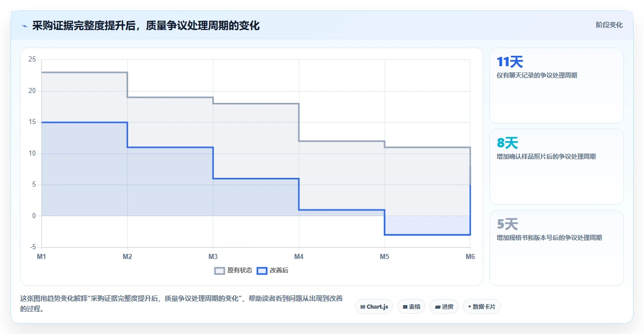Toggle the 原有状态 legend series
Screen dimensions: 644x334
[234, 270]
